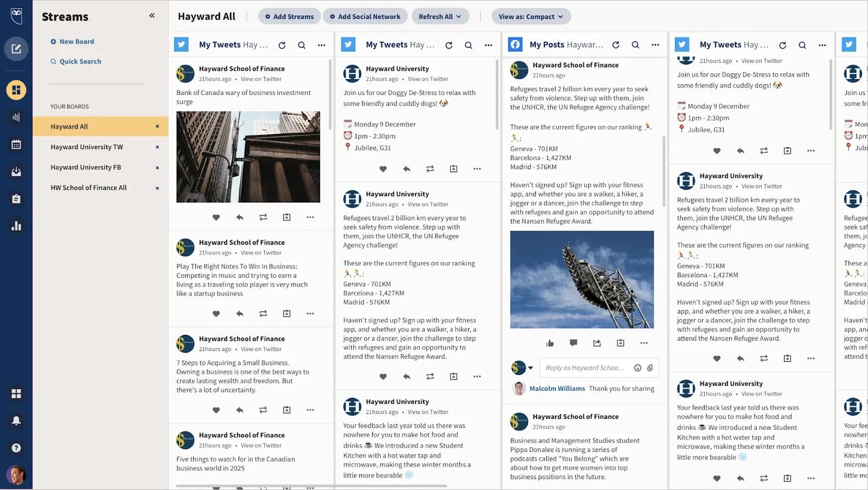This screenshot has width=868, height=490.
Task: Collapse the Streams sidebar panel
Action: click(x=151, y=16)
